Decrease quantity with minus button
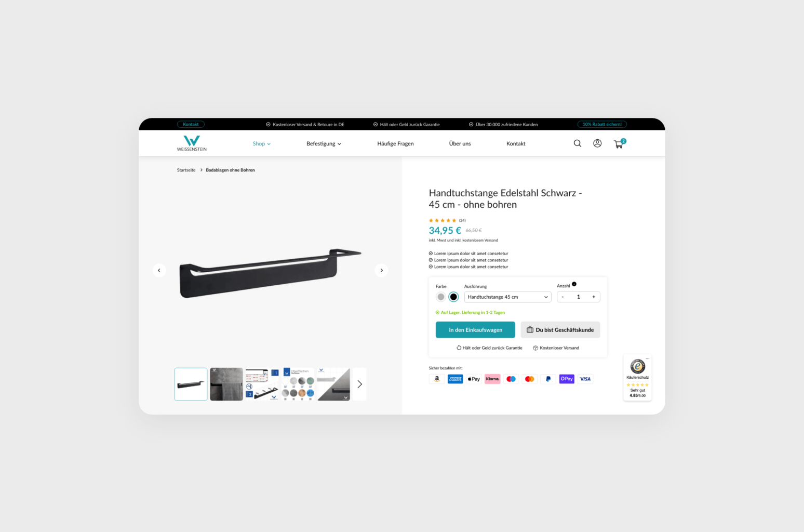The width and height of the screenshot is (804, 532). (x=562, y=297)
